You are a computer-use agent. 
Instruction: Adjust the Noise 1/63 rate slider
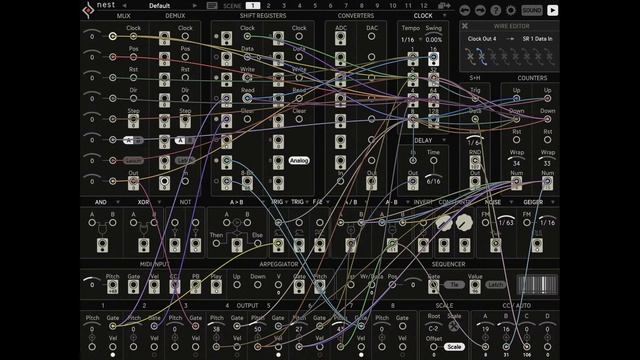(506, 221)
